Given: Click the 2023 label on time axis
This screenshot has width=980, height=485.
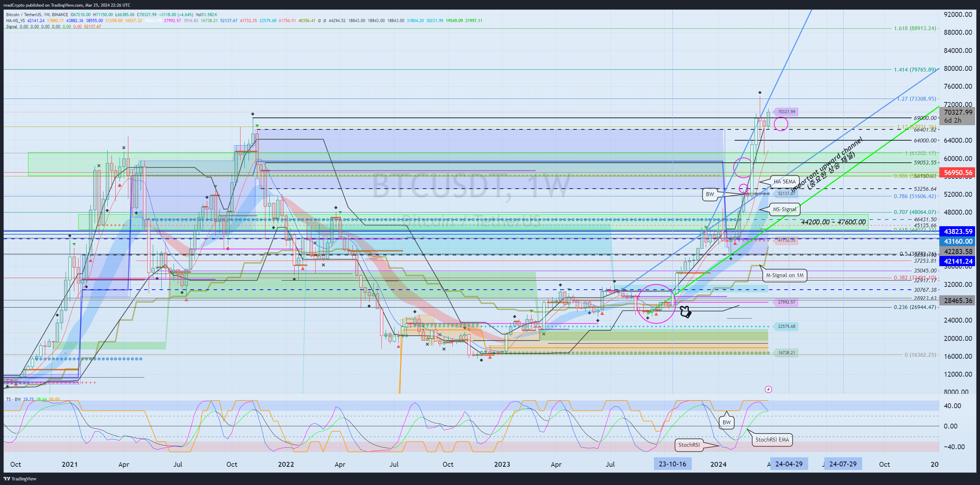Looking at the screenshot, I should pos(502,464).
